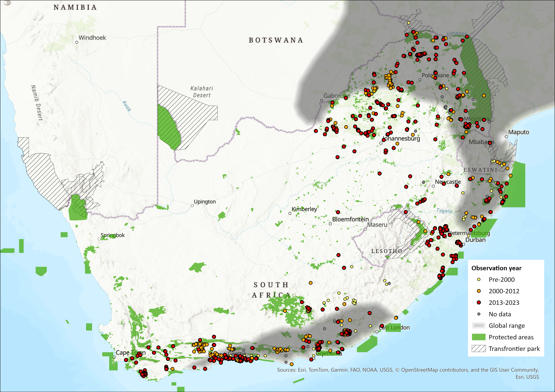Click the Kalahari Desert label
The image size is (555, 392).
click(202, 92)
